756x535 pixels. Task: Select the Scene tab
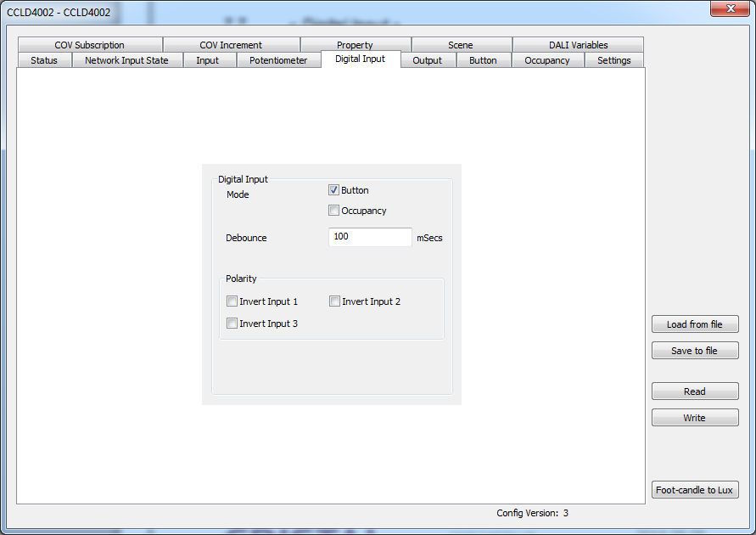click(x=461, y=45)
